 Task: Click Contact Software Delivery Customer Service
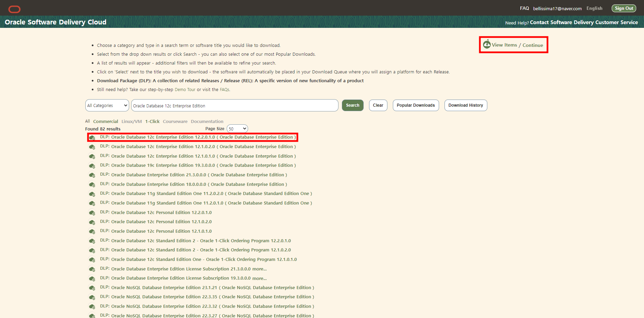pos(584,22)
